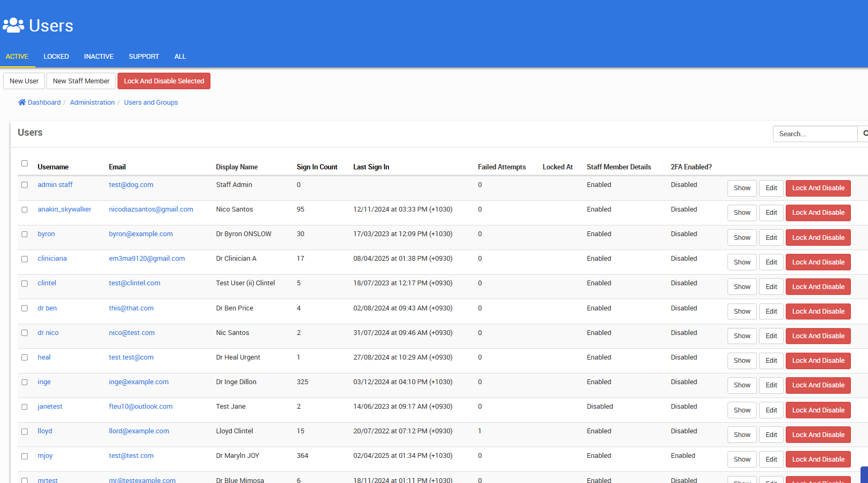
Task: Click Lock And Disable Selected button
Action: coord(164,81)
